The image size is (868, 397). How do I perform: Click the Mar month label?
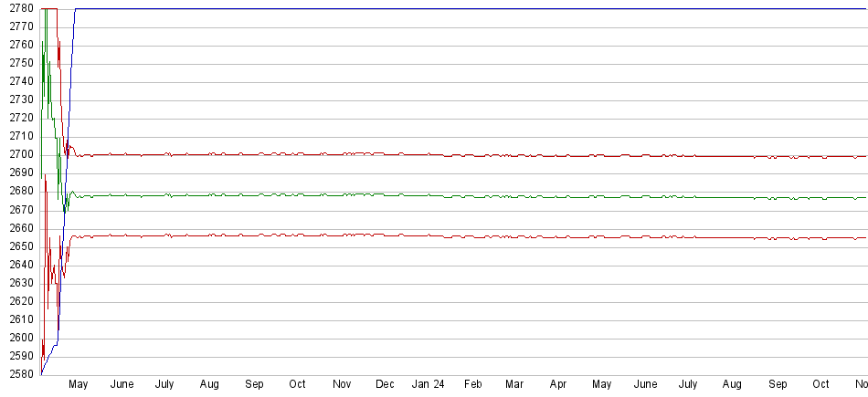pos(515,385)
